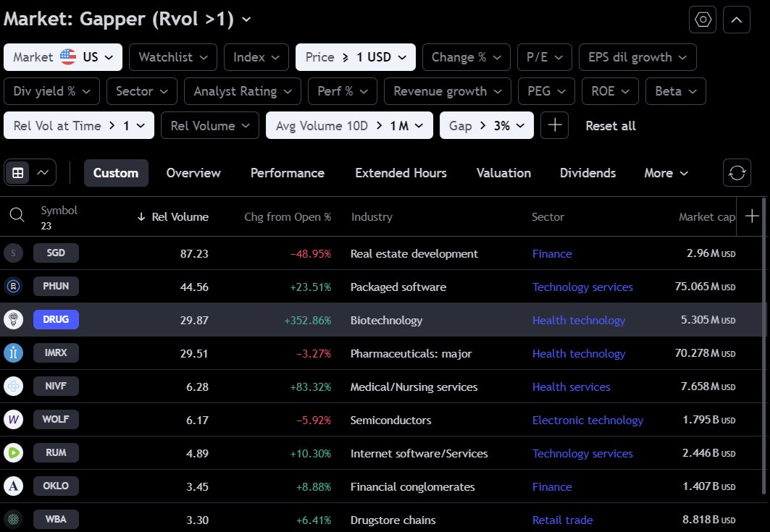
Task: Click the highlighted DRUG ticker symbol
Action: pyautogui.click(x=56, y=319)
